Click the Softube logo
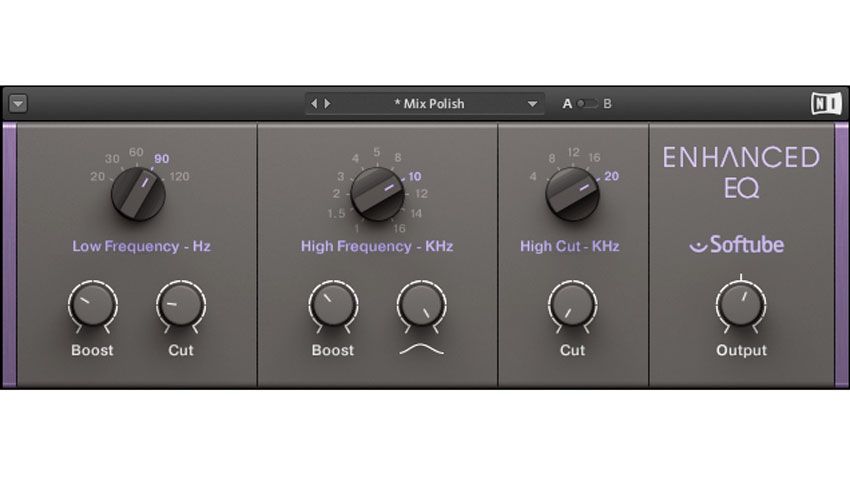Screen dimensions: 850x478 pyautogui.click(x=737, y=245)
